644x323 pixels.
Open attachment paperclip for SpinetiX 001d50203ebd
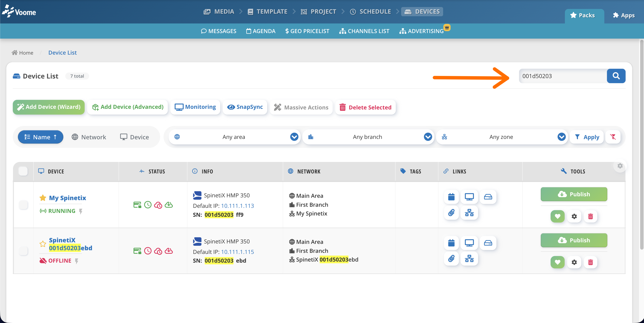[451, 258]
